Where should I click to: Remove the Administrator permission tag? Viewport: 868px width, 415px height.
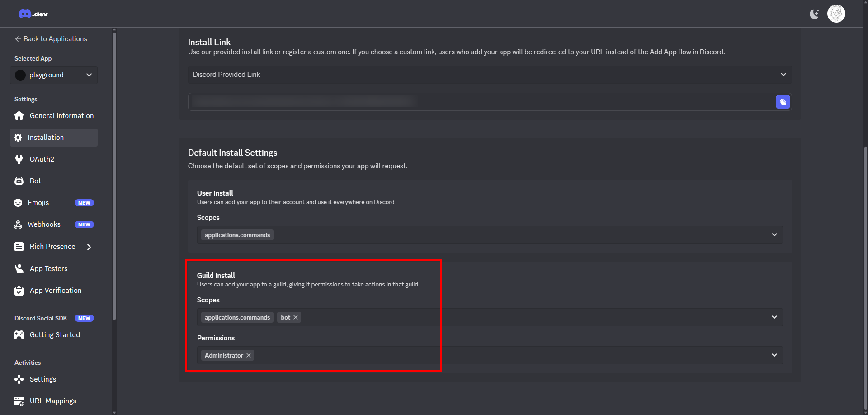249,355
